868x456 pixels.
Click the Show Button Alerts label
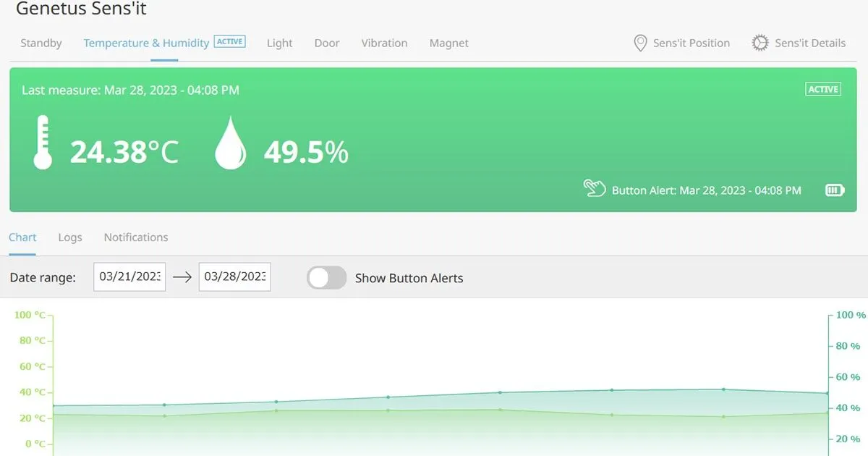409,278
